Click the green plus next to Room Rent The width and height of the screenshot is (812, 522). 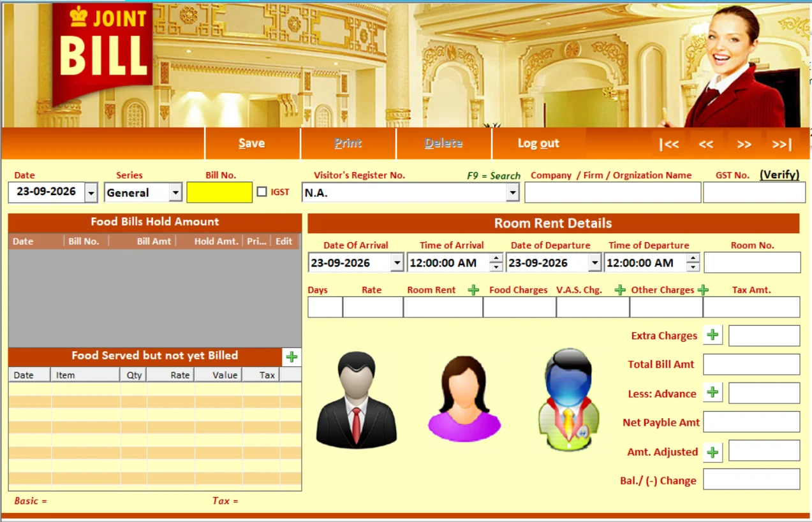tap(473, 290)
